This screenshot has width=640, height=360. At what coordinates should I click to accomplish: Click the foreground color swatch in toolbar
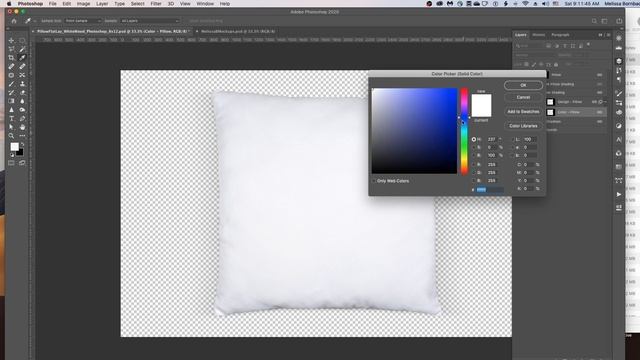point(14,147)
